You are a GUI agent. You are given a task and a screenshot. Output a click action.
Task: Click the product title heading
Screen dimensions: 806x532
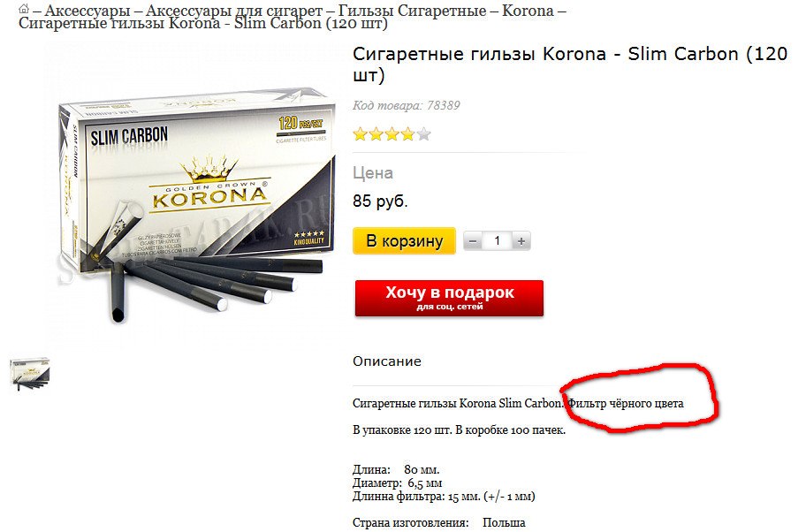coord(569,65)
